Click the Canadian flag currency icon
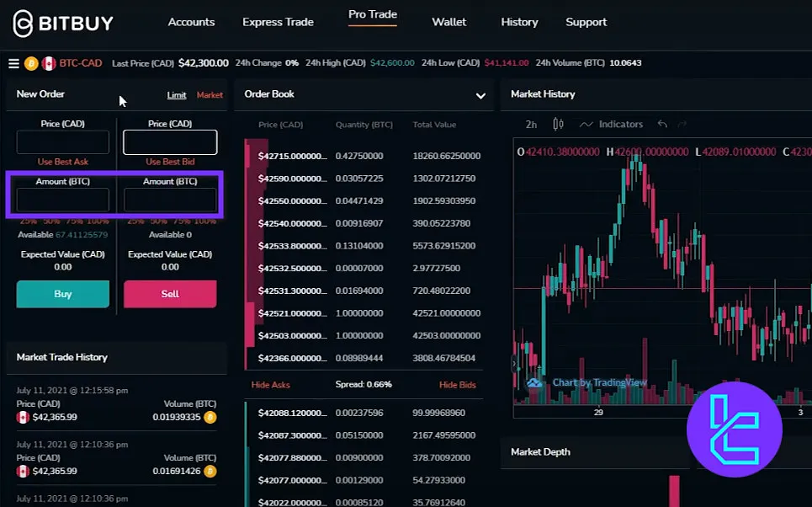This screenshot has height=507, width=812. [49, 63]
